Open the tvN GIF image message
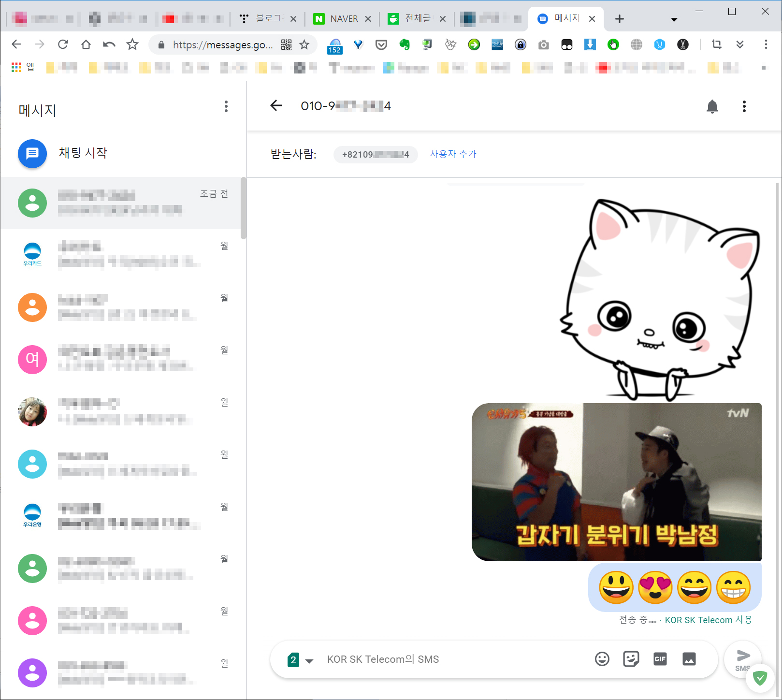The width and height of the screenshot is (782, 700). point(616,482)
